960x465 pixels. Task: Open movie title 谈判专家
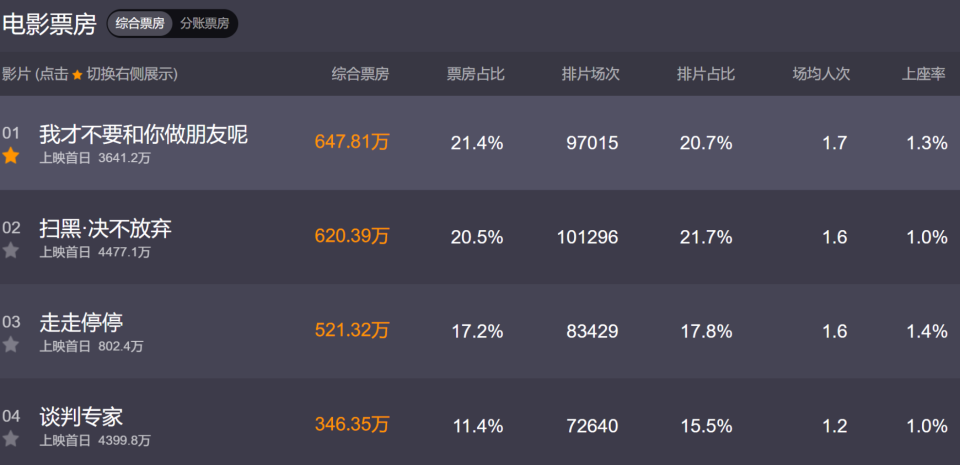pyautogui.click(x=81, y=416)
